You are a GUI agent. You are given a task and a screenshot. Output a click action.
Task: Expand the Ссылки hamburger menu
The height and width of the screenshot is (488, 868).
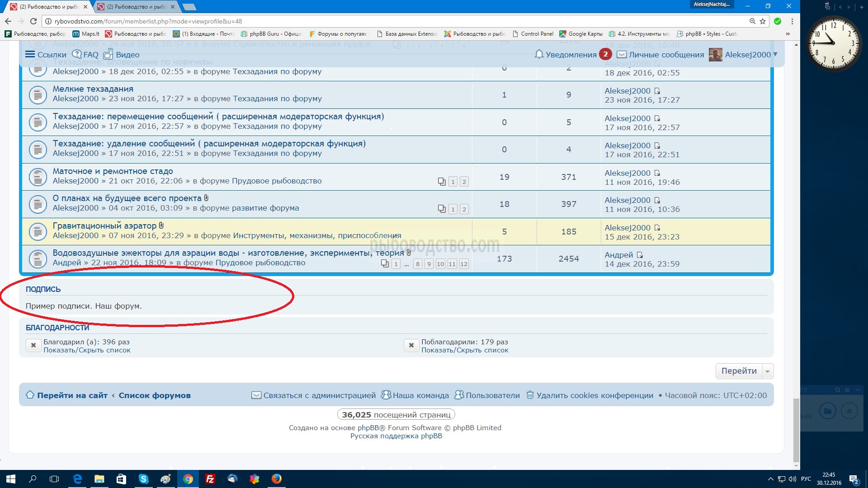[x=30, y=54]
